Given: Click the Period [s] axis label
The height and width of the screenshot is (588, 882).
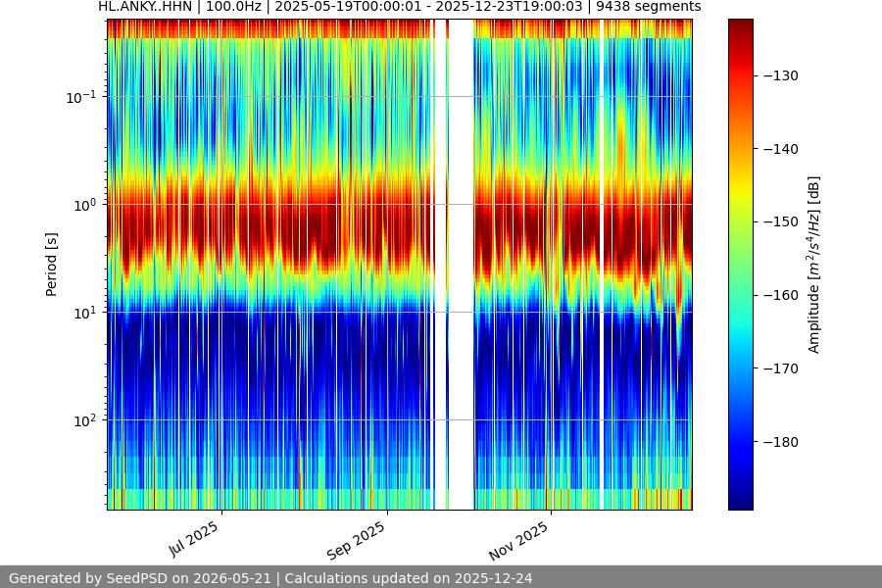Looking at the screenshot, I should point(51,265).
